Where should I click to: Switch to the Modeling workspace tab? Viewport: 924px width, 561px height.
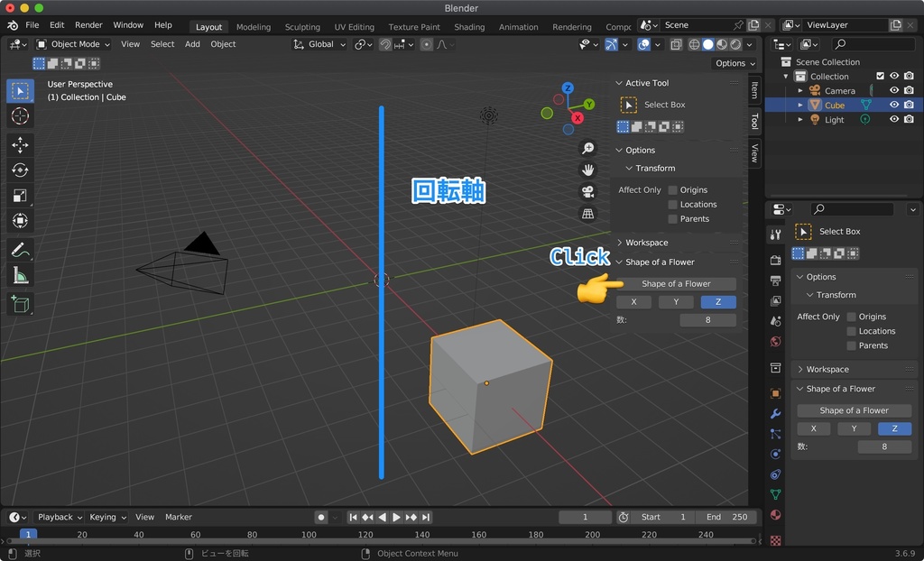[x=254, y=26]
